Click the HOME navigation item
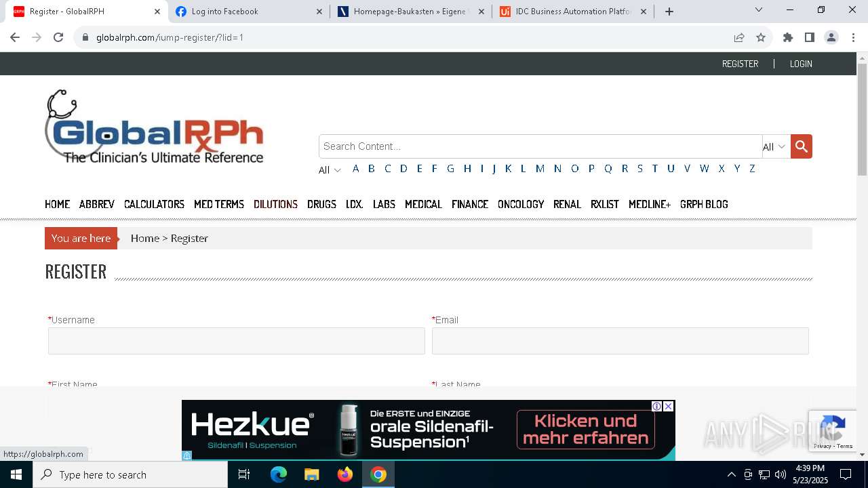868x488 pixels. pos(57,204)
